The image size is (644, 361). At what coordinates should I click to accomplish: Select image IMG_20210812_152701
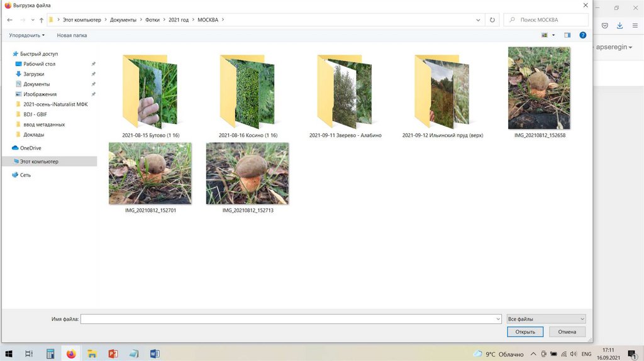pyautogui.click(x=150, y=178)
